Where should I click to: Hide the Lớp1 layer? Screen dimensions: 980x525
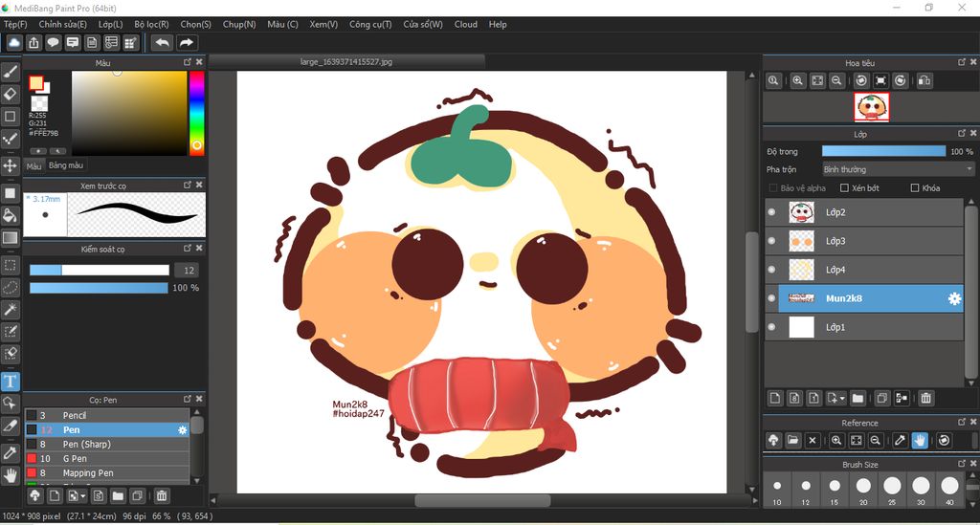[x=772, y=327]
